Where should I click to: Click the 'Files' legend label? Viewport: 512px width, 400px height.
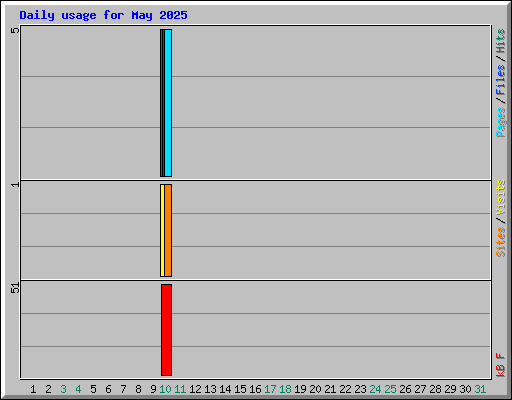[x=501, y=80]
